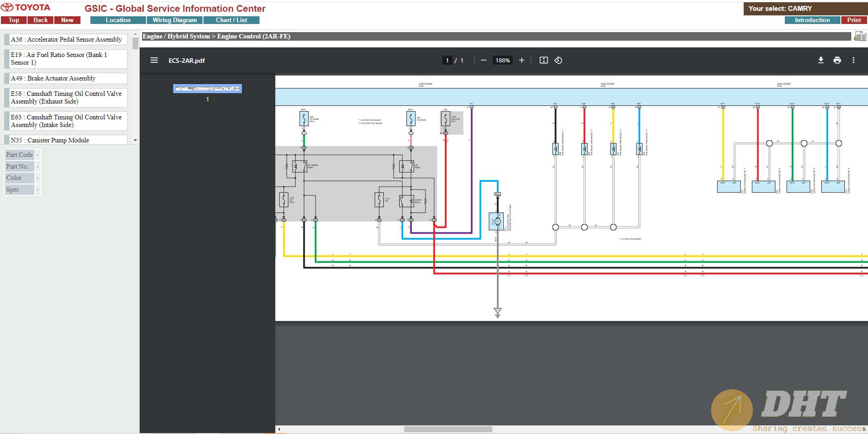The image size is (868, 434).
Task: Print the PDF with printer icon
Action: [x=837, y=60]
